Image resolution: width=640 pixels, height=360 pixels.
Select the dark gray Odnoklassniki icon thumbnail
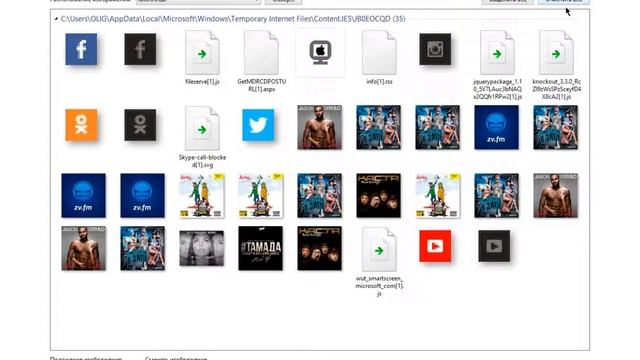(140, 125)
